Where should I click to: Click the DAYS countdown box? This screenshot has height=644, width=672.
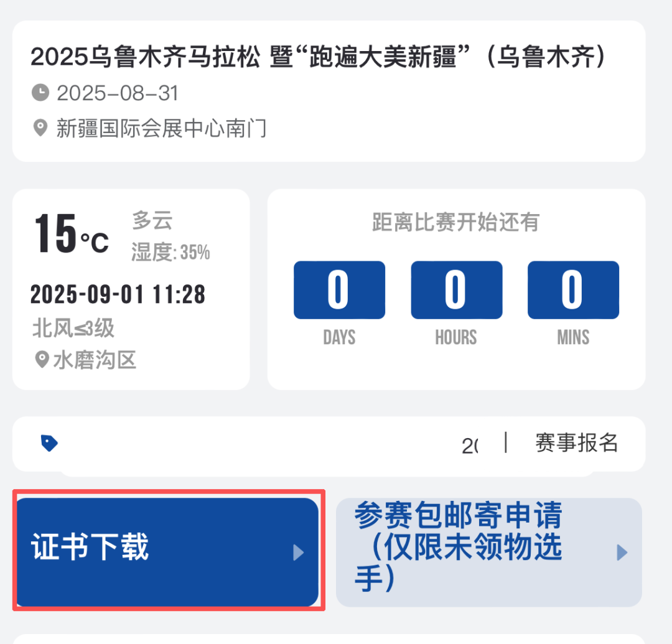click(339, 290)
